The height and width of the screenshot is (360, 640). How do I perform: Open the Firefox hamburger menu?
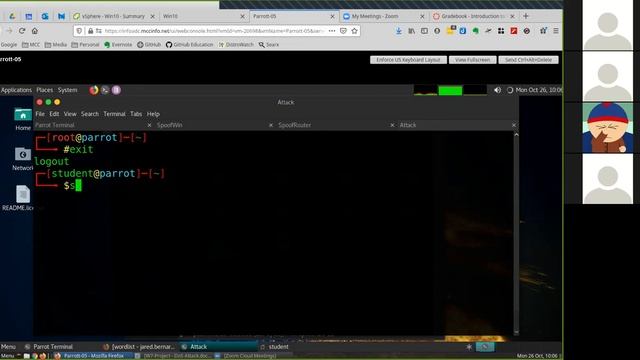click(556, 31)
